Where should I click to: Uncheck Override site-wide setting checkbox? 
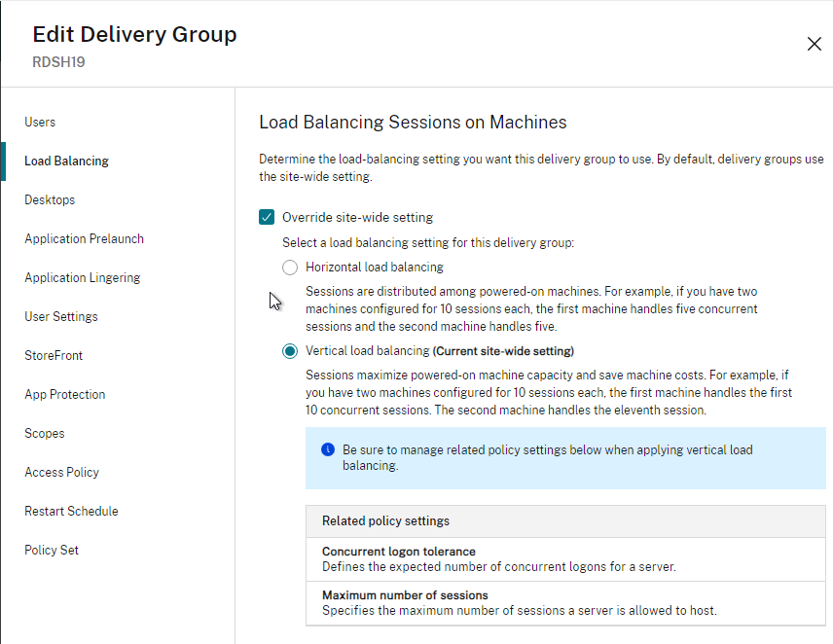tap(268, 218)
